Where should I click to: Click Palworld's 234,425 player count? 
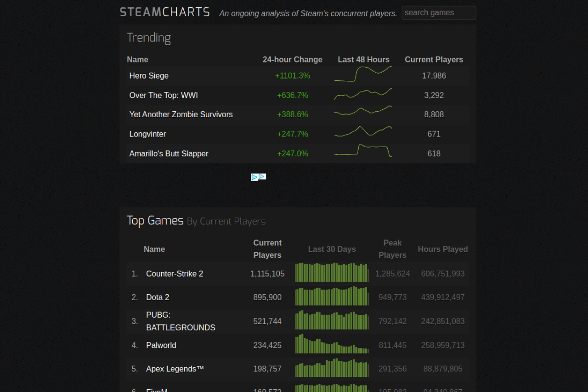point(267,345)
